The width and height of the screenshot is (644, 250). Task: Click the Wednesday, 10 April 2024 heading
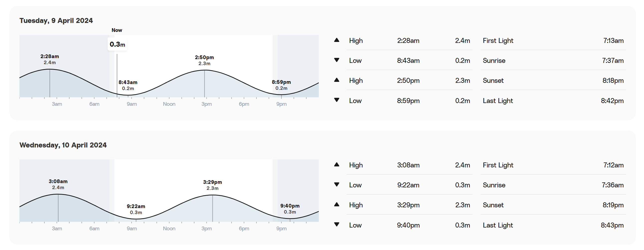pyautogui.click(x=63, y=145)
